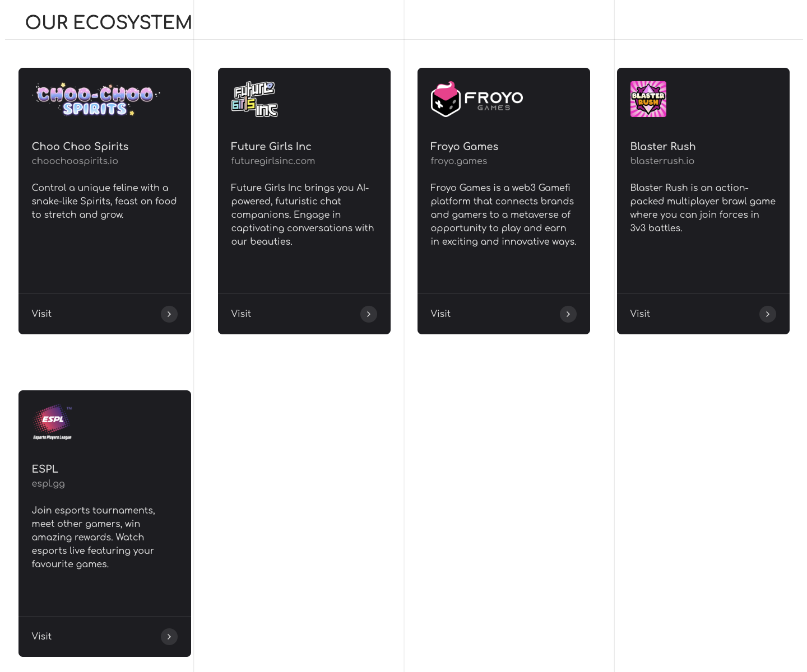Click the arrow icon on Choo Choo Spirits card
807x672 pixels.
169,314
